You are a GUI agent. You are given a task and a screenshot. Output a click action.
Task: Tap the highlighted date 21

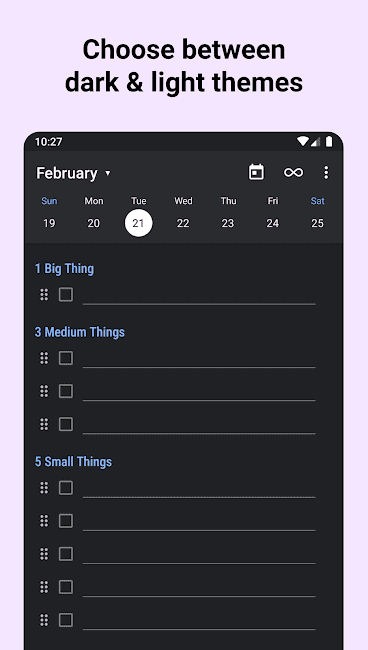[x=138, y=223]
